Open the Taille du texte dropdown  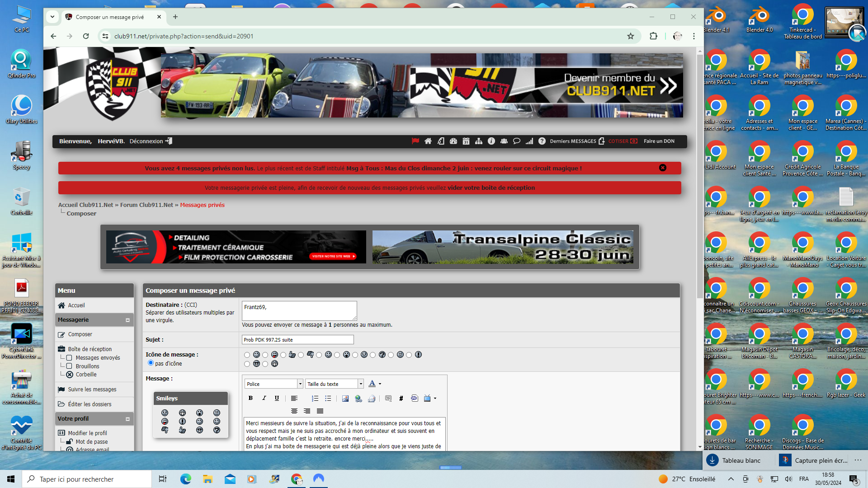point(335,384)
